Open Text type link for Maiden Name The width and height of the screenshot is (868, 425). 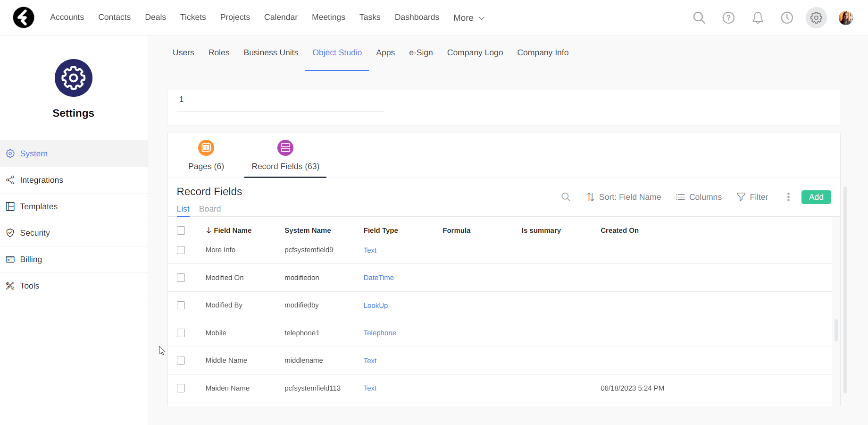click(x=370, y=388)
